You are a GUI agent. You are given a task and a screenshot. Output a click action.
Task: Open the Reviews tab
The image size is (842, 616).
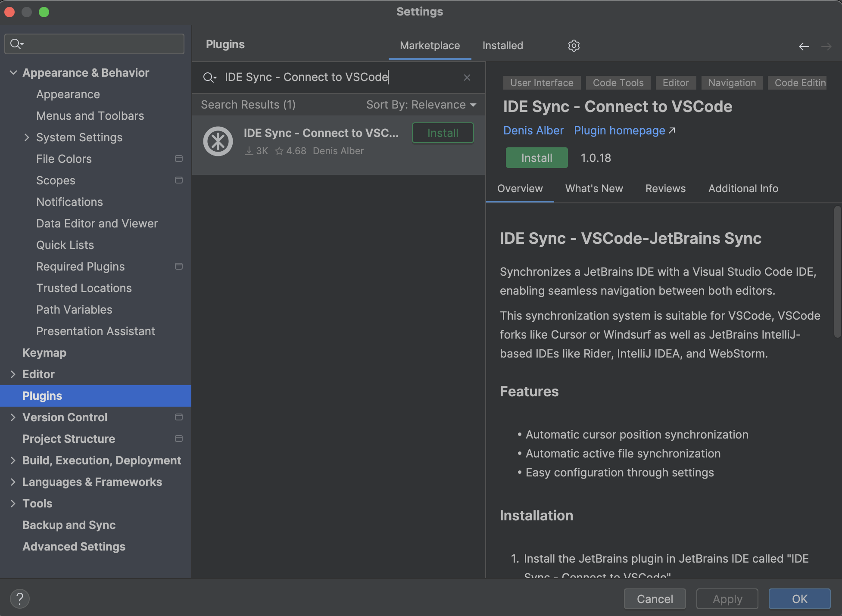(x=665, y=189)
